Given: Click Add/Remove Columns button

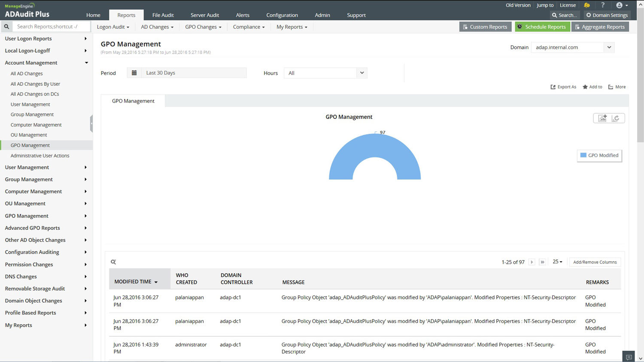Looking at the screenshot, I should [x=595, y=262].
